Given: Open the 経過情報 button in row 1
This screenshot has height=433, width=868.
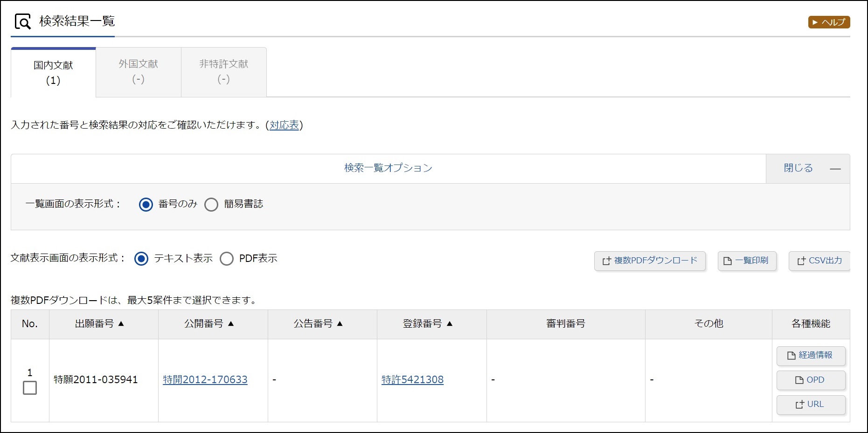Looking at the screenshot, I should [x=811, y=356].
